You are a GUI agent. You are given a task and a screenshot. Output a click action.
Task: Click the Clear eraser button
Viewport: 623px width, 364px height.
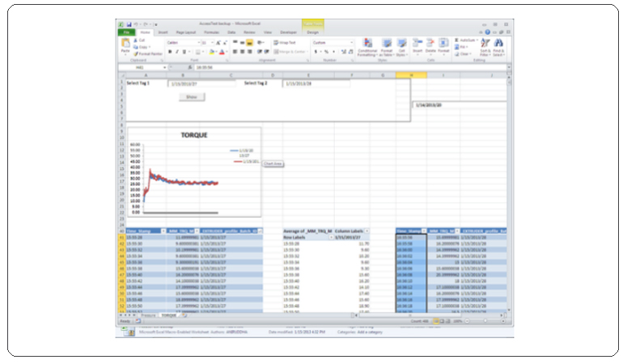[464, 54]
